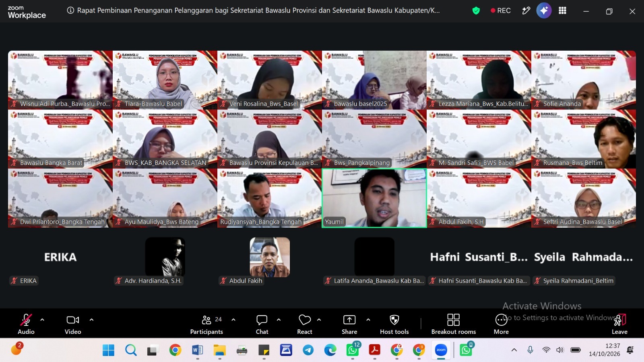This screenshot has width=644, height=362.
Task: Open Word from the taskbar
Action: pyautogui.click(x=197, y=350)
